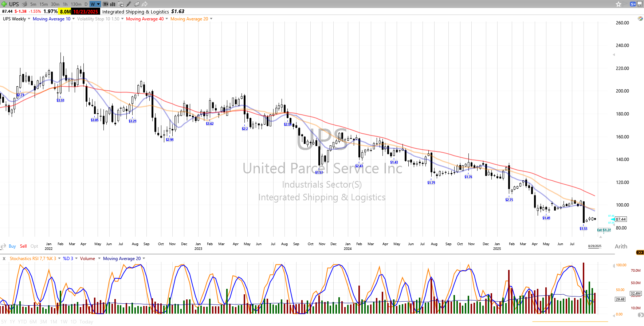Select the 1M range at the bottom
This screenshot has height=326, width=644.
(54, 322)
